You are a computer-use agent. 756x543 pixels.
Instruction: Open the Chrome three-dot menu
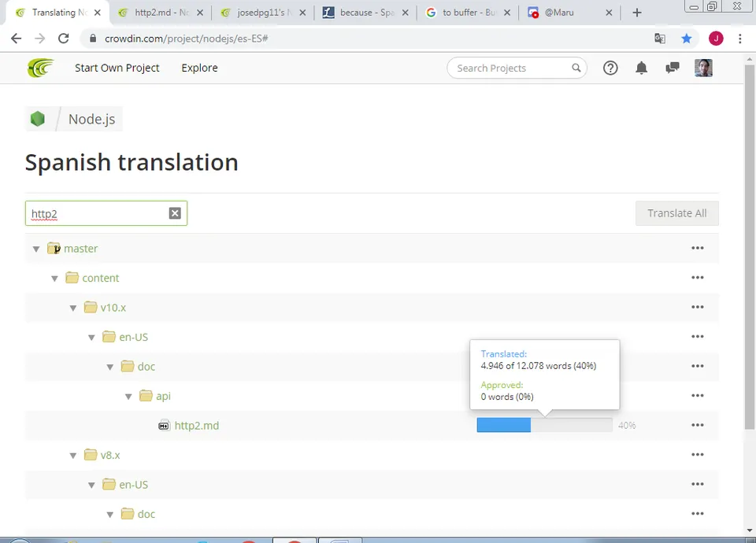[740, 39]
